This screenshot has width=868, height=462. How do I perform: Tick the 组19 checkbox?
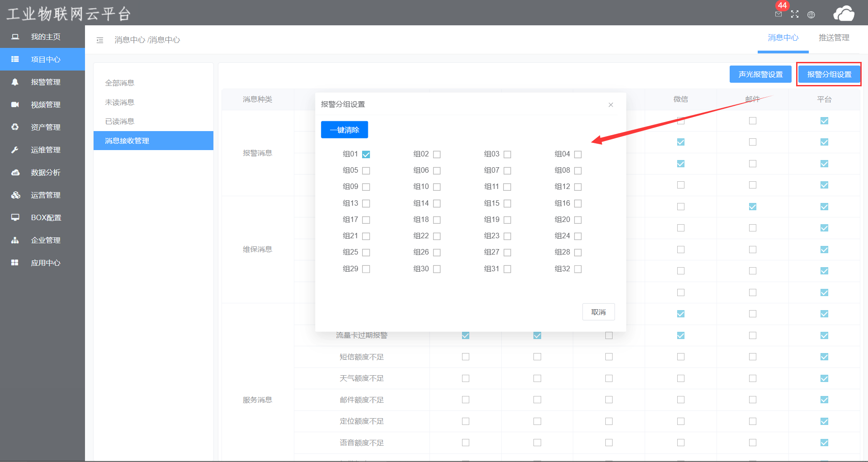click(507, 220)
